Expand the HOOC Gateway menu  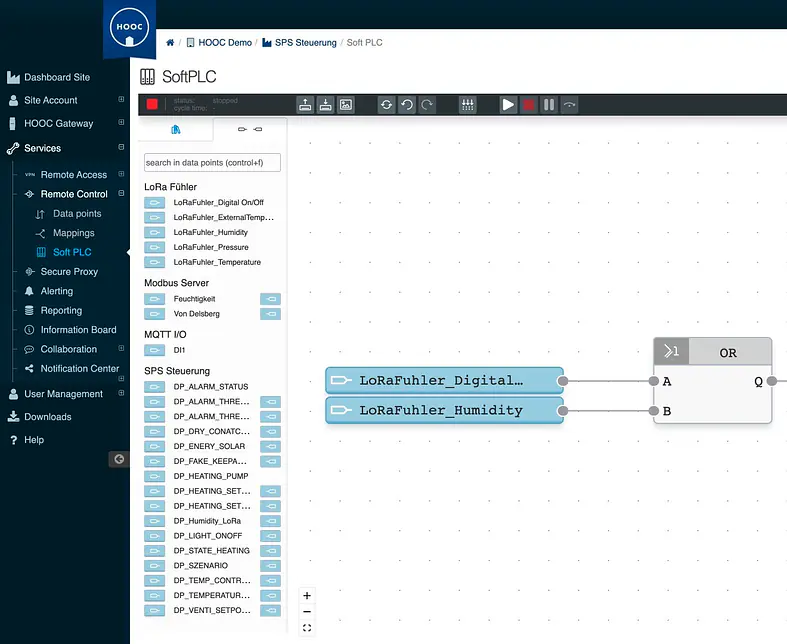[x=120, y=124]
